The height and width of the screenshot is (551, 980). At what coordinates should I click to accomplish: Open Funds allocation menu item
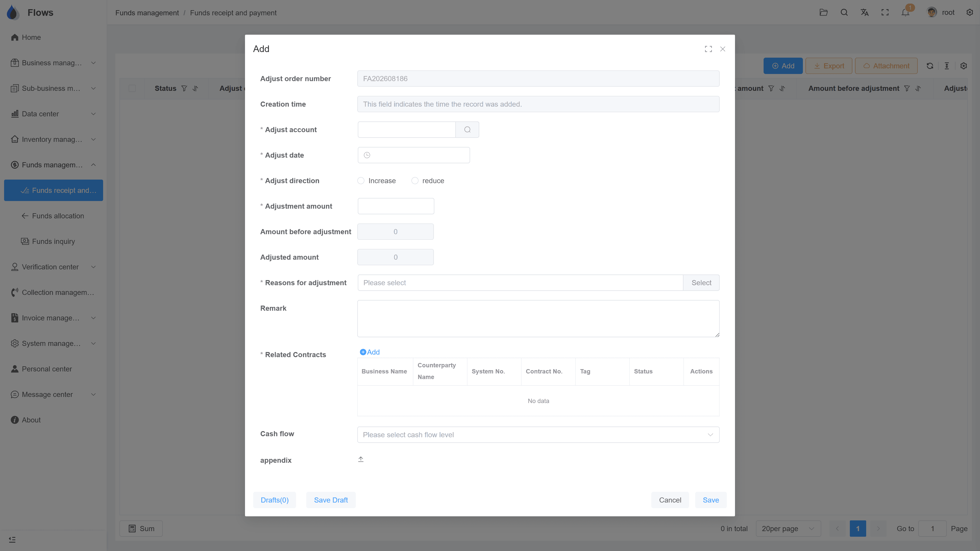coord(53,216)
